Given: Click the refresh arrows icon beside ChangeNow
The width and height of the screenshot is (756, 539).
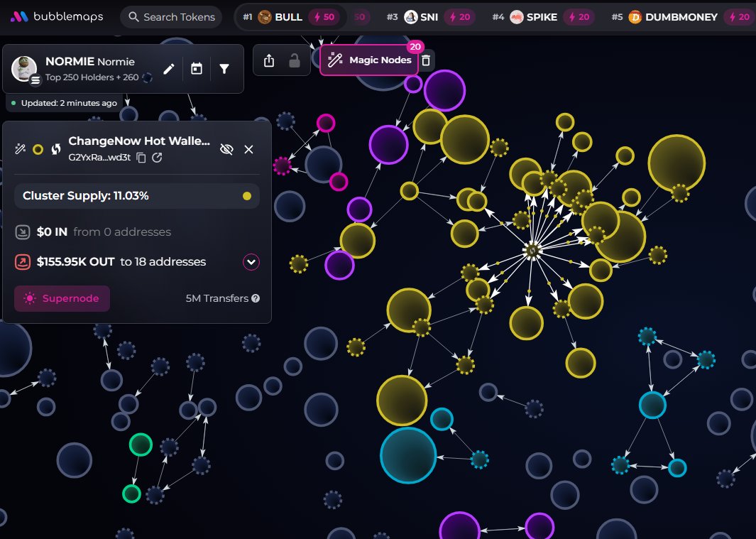Looking at the screenshot, I should [55, 149].
